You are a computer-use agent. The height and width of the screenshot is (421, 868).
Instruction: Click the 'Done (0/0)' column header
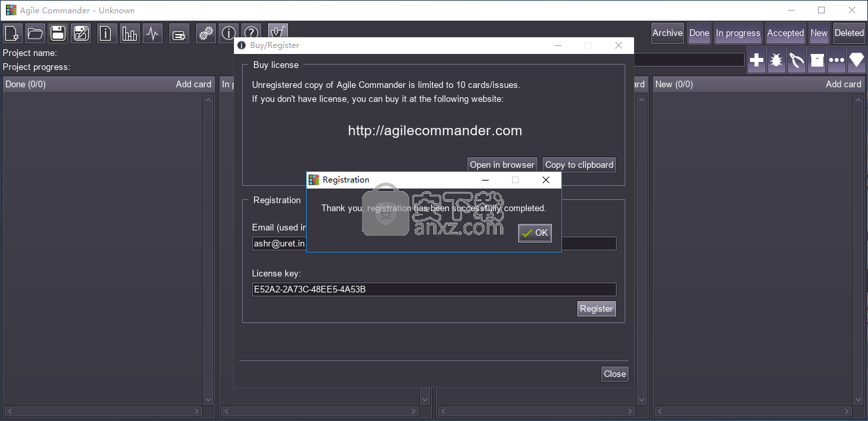tap(25, 84)
